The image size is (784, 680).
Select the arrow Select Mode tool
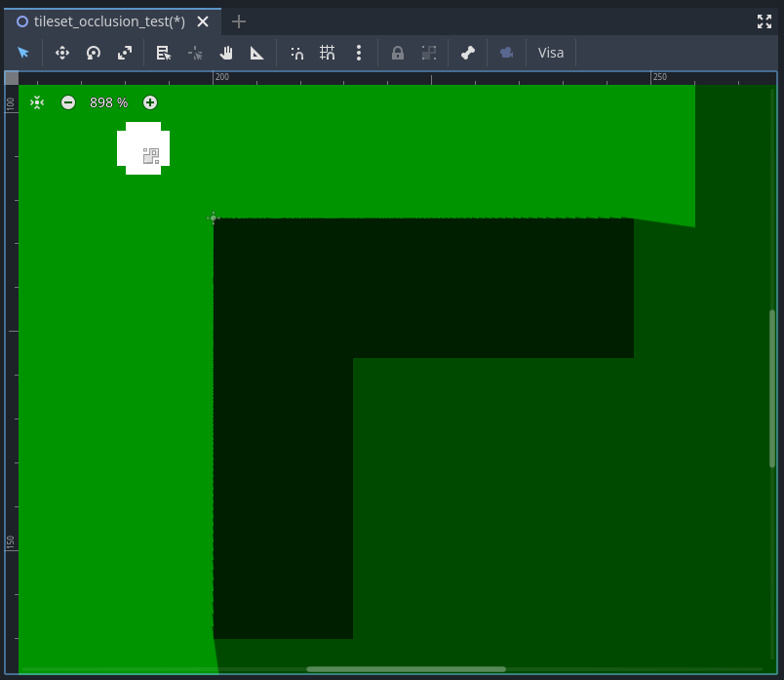tap(23, 53)
